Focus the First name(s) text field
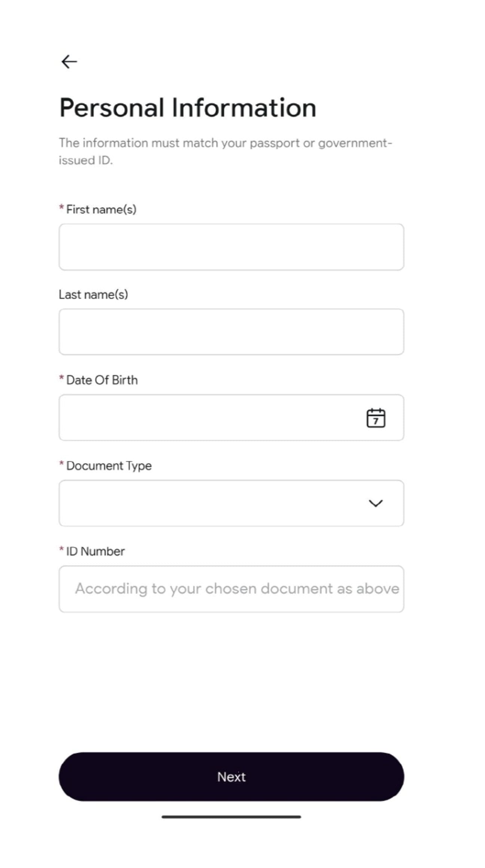Image resolution: width=485 pixels, height=868 pixels. click(231, 247)
